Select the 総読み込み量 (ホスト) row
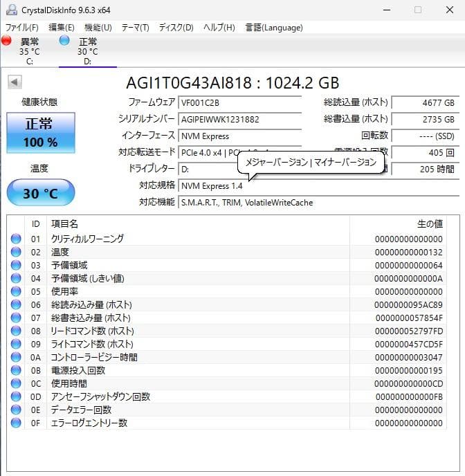This screenshot has width=465, height=476. [227, 304]
